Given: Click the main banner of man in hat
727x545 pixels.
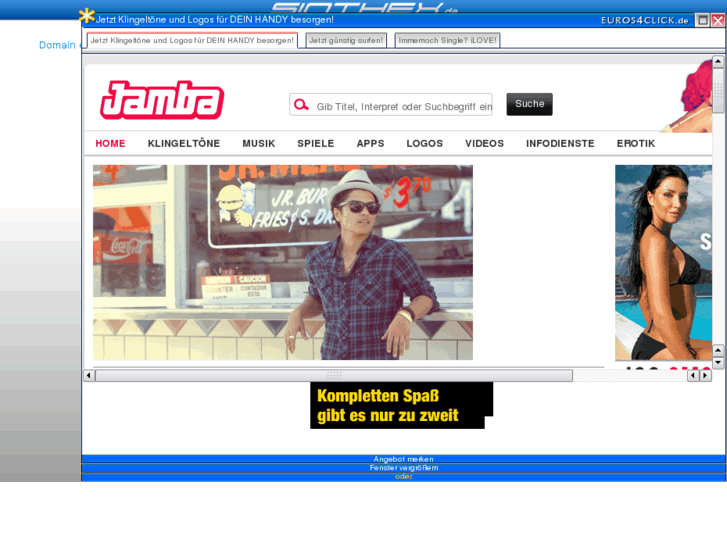Looking at the screenshot, I should [283, 263].
